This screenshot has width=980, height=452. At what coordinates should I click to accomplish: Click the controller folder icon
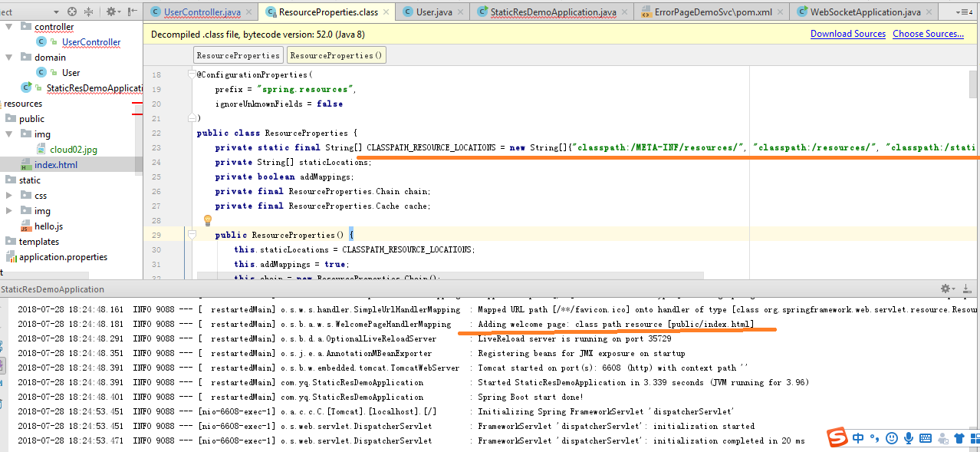tap(25, 27)
